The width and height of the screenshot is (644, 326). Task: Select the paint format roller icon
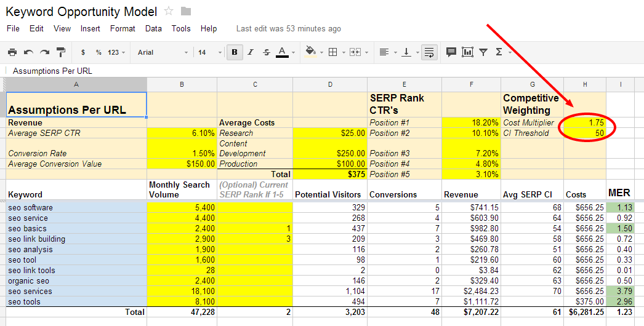[61, 52]
